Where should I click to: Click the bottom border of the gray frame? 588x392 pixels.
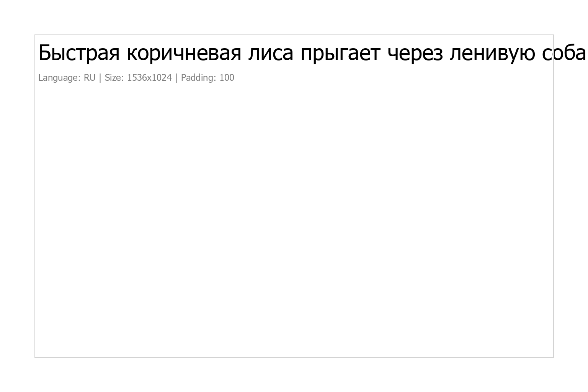coord(294,357)
